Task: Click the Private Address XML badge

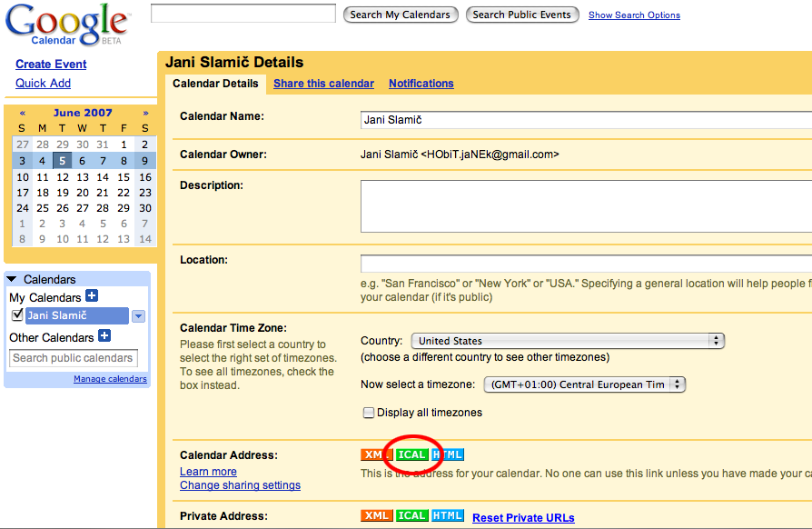Action: coord(376,516)
